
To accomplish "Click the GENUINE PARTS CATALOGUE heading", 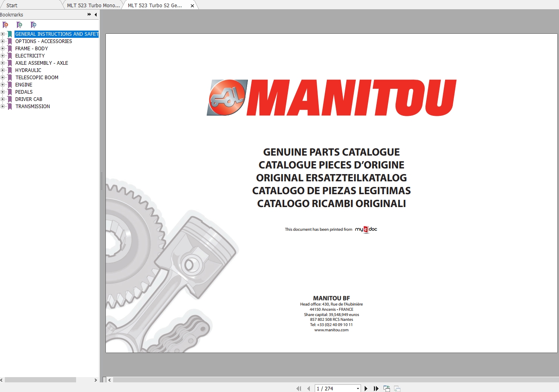I will tap(332, 152).
